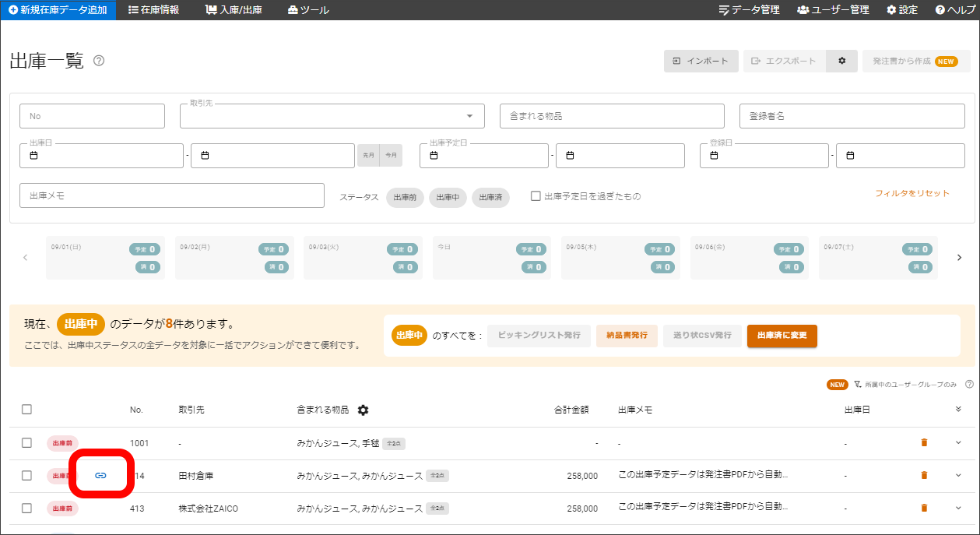Viewport: 980px width, 535px height.
Task: Expand details of shipment No. 1001
Action: pos(958,442)
